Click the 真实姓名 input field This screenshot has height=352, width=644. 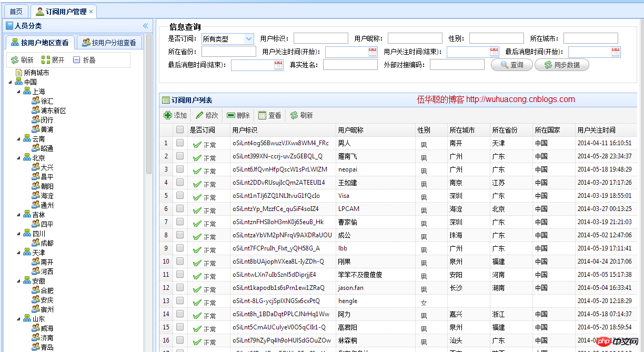click(350, 65)
